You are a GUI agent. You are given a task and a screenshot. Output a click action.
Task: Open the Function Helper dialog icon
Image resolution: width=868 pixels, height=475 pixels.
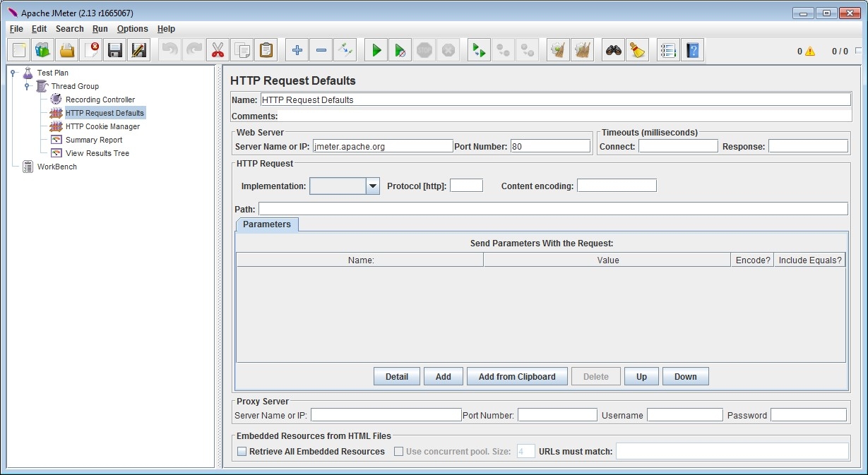coord(668,50)
